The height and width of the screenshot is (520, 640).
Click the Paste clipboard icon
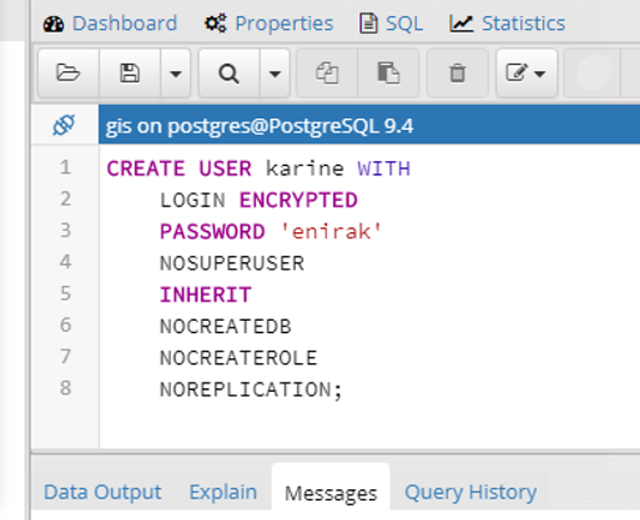(x=386, y=73)
